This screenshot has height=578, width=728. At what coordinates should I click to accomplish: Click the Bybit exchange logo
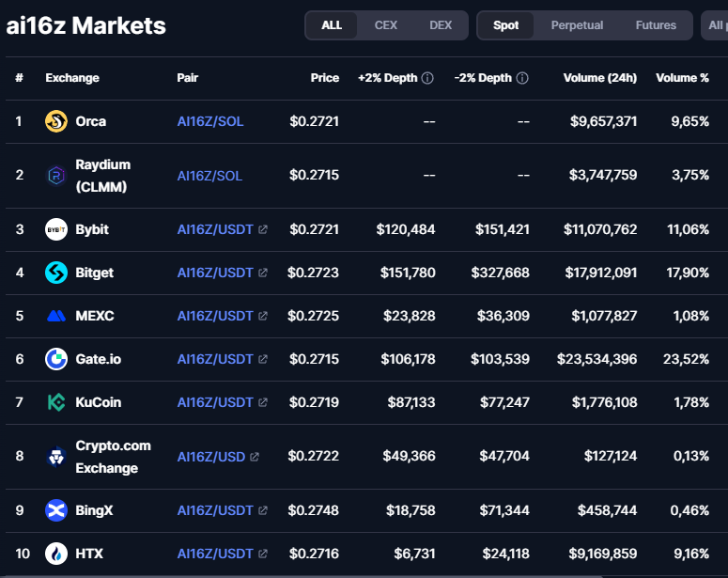56,229
